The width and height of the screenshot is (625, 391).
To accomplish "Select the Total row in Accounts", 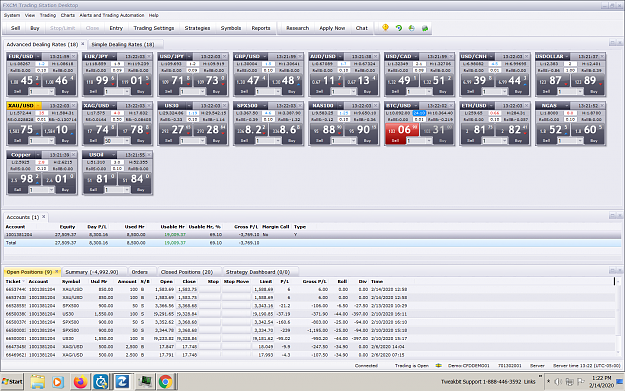I will pyautogui.click(x=312, y=243).
